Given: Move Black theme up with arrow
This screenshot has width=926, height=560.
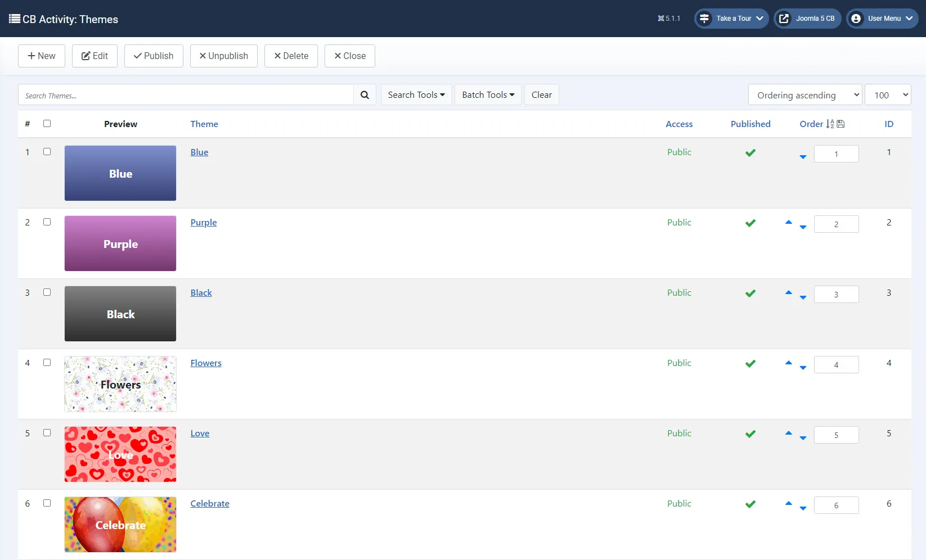Looking at the screenshot, I should 789,293.
